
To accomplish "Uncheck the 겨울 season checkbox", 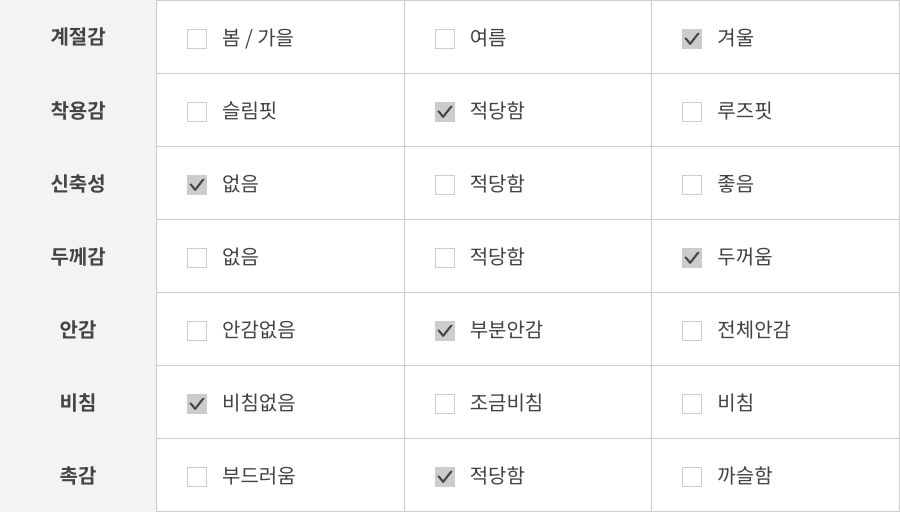I will (692, 39).
